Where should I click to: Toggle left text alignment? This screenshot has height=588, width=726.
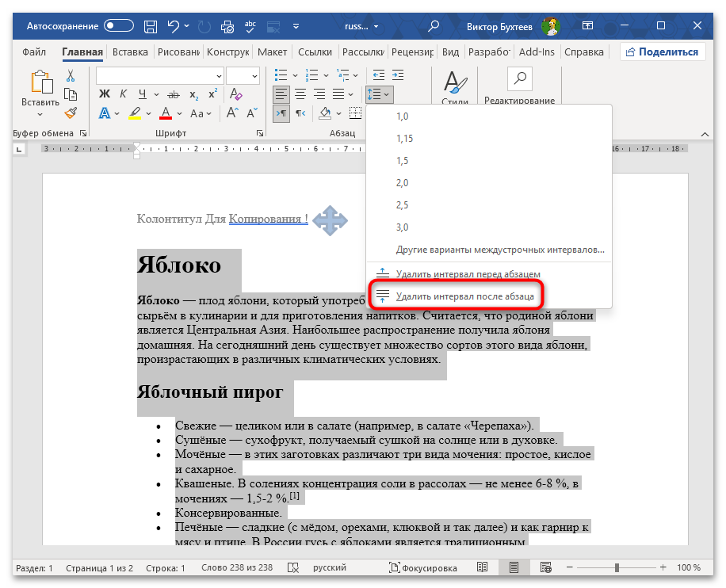tap(281, 94)
